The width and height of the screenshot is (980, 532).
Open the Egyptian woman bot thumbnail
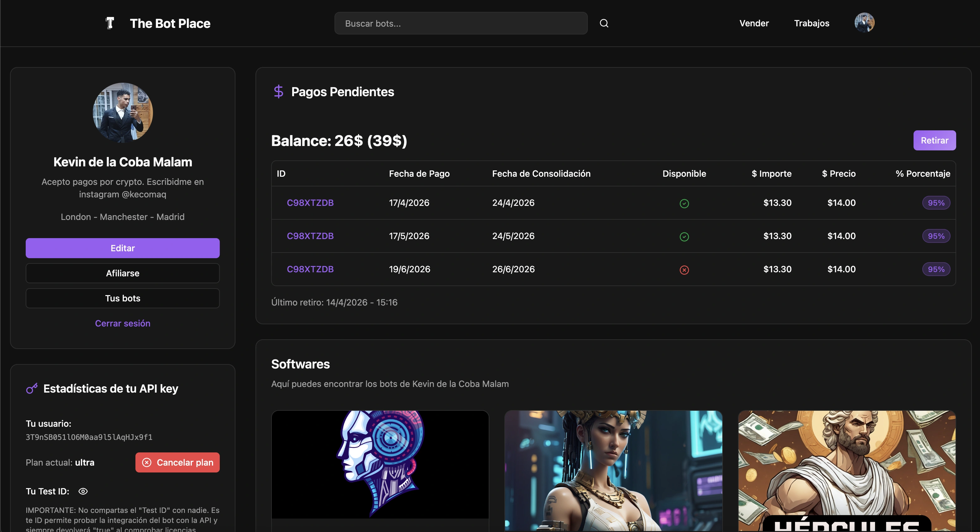coord(613,471)
